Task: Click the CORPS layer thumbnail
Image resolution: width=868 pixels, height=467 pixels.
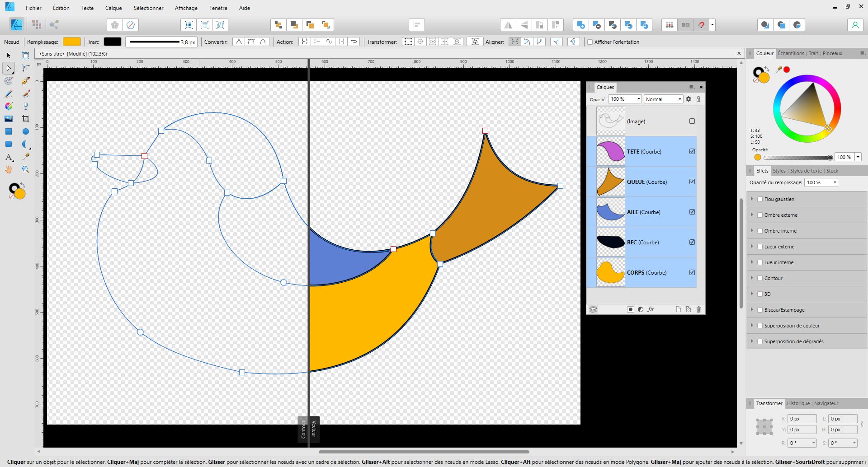Action: click(x=610, y=272)
